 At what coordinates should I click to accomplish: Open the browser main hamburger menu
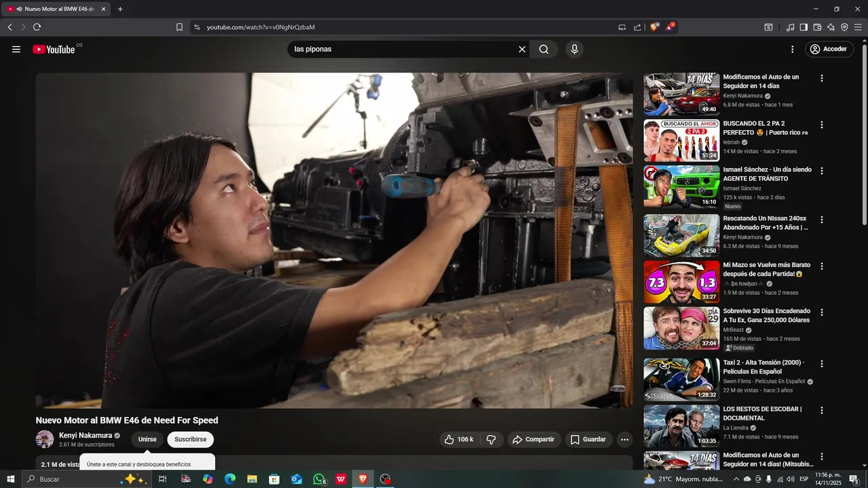[x=858, y=27]
